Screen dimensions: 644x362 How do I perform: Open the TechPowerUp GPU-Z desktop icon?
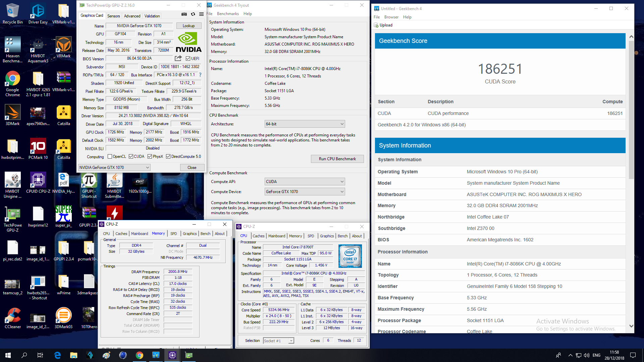pos(12,219)
